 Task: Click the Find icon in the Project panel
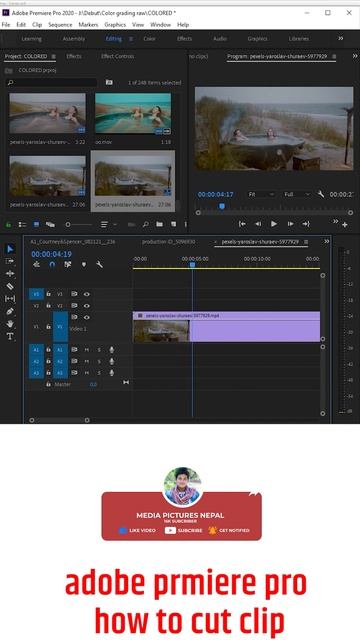pos(145,224)
